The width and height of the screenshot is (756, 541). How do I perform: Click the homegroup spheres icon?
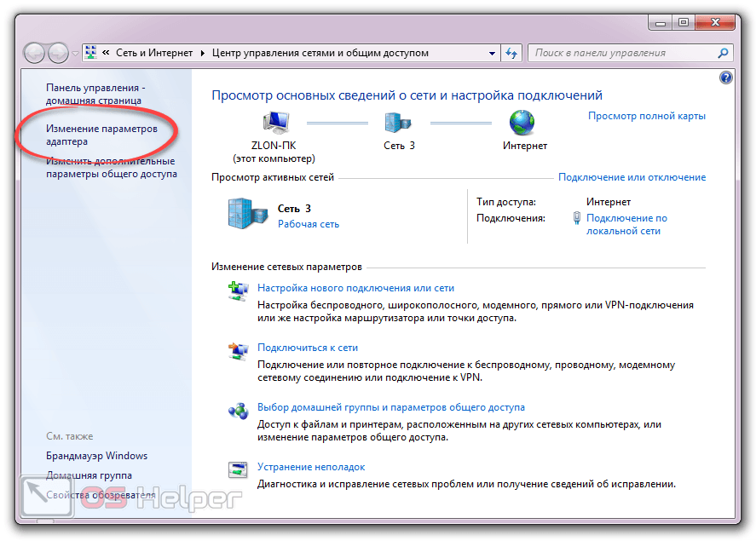click(x=238, y=411)
